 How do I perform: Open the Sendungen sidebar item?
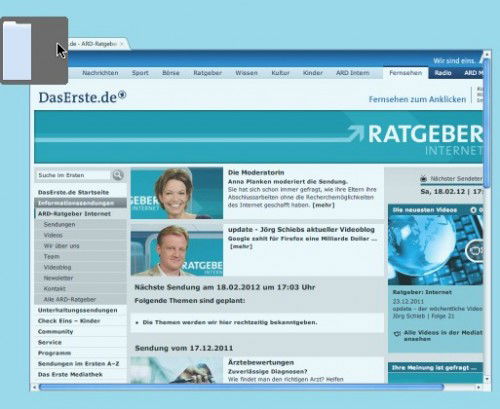[59, 224]
